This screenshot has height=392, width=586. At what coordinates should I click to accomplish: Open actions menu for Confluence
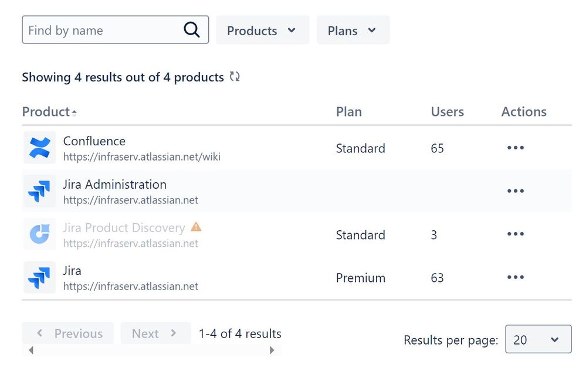click(x=515, y=148)
